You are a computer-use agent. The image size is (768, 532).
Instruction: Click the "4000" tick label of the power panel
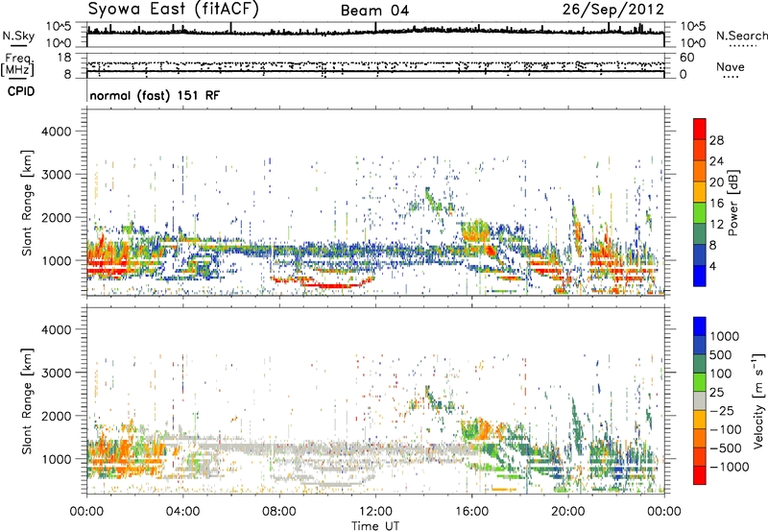pyautogui.click(x=56, y=132)
